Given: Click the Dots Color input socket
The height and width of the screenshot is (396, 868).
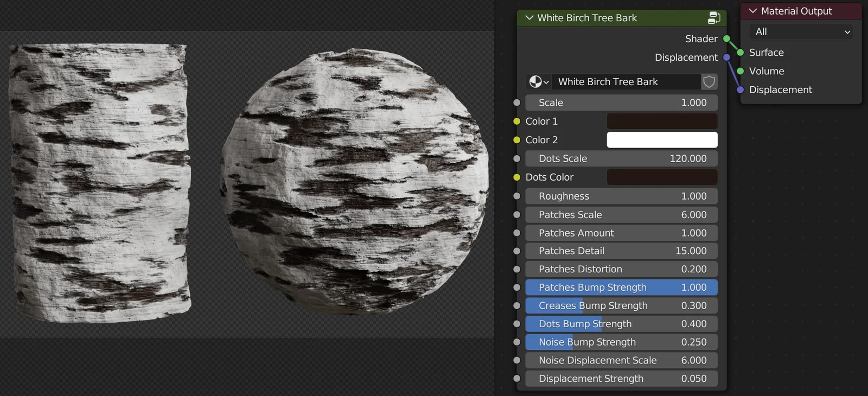Looking at the screenshot, I should [516, 177].
